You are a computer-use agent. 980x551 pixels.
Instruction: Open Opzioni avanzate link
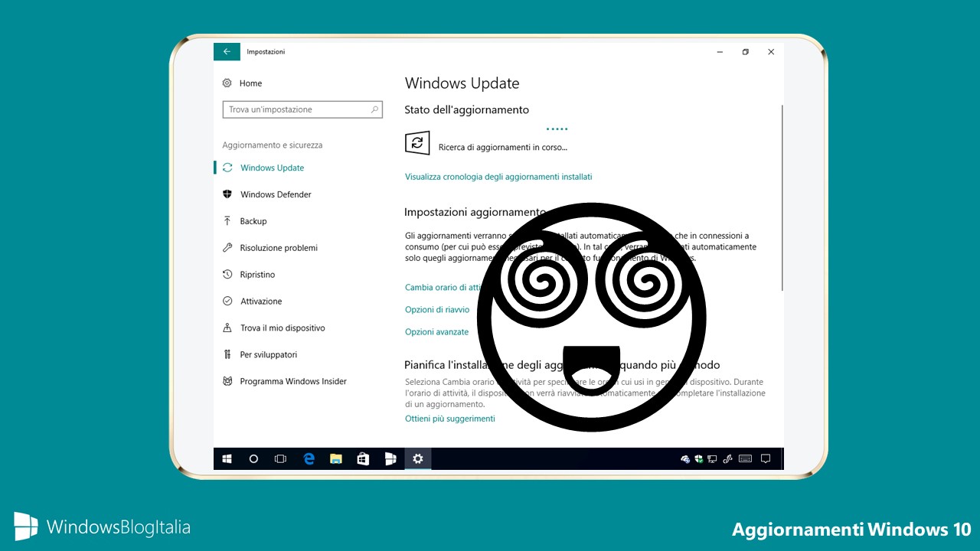436,332
